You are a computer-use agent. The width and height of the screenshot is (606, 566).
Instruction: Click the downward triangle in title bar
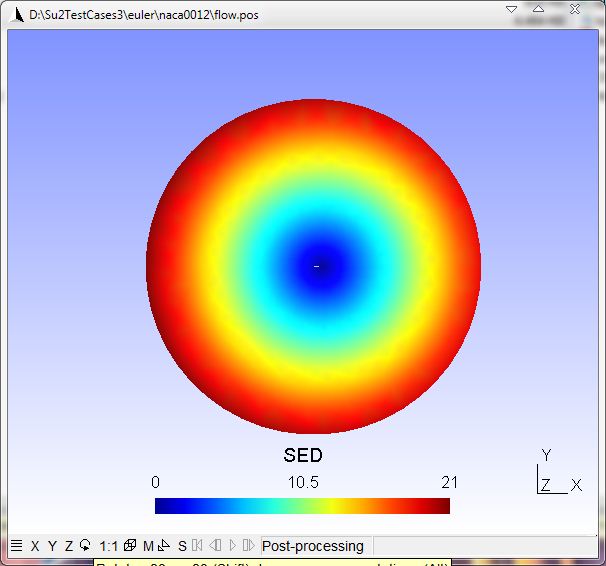(512, 9)
